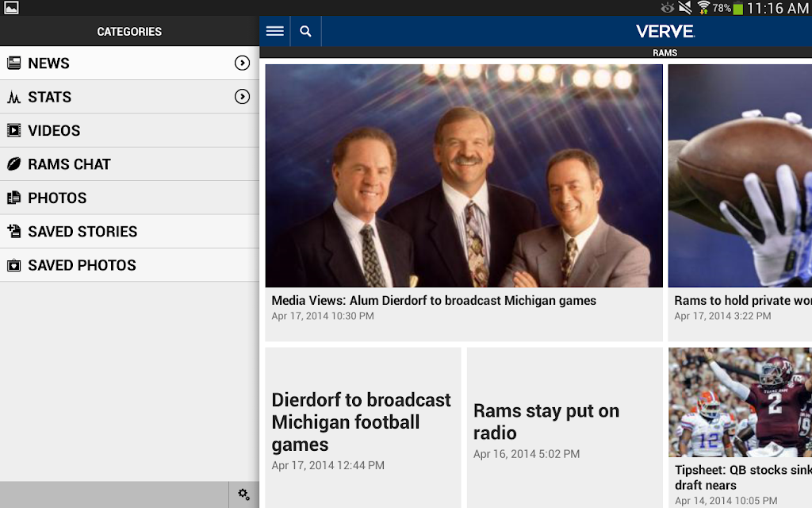Open the Photos category

point(57,198)
